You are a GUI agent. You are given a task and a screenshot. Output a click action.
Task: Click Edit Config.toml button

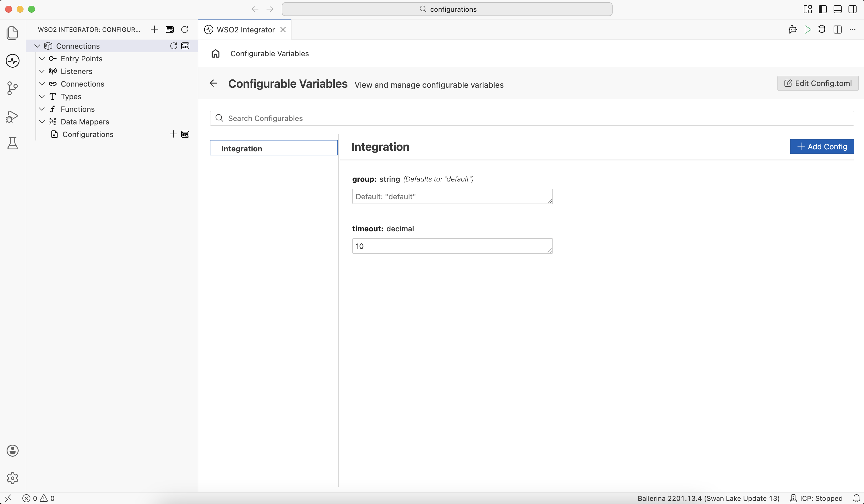click(x=818, y=83)
